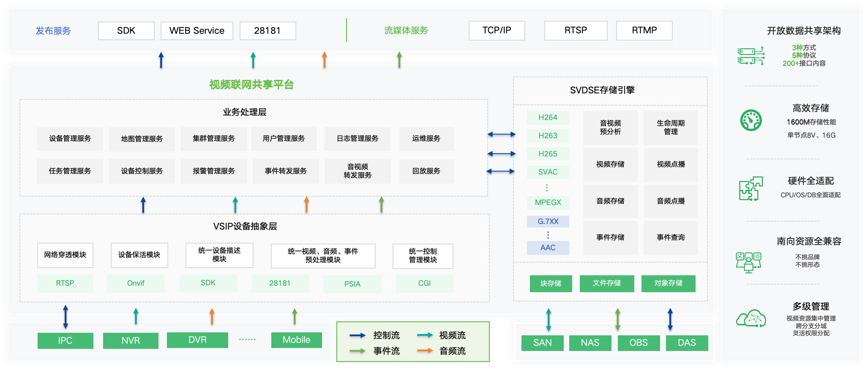Click the H265 codec label
Screen dimensions: 868x370
tap(548, 154)
